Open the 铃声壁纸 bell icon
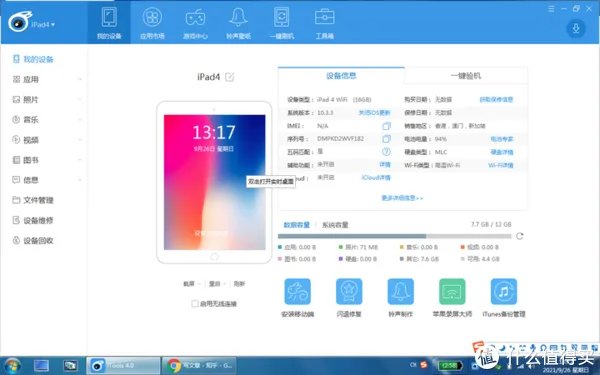This screenshot has height=375, width=600. click(x=238, y=23)
